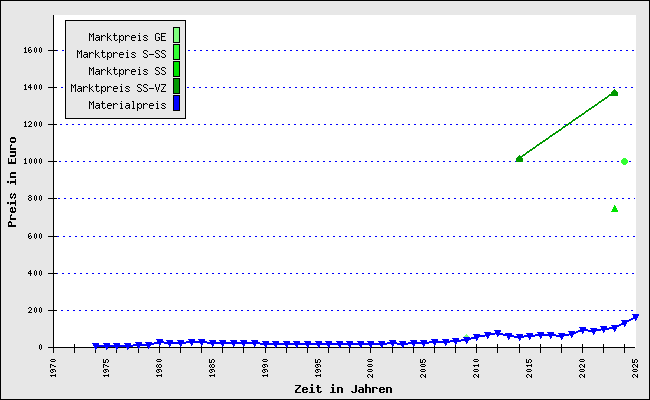Click the 'Materialpreis' legend label
This screenshot has height=400, width=650.
pyautogui.click(x=127, y=105)
